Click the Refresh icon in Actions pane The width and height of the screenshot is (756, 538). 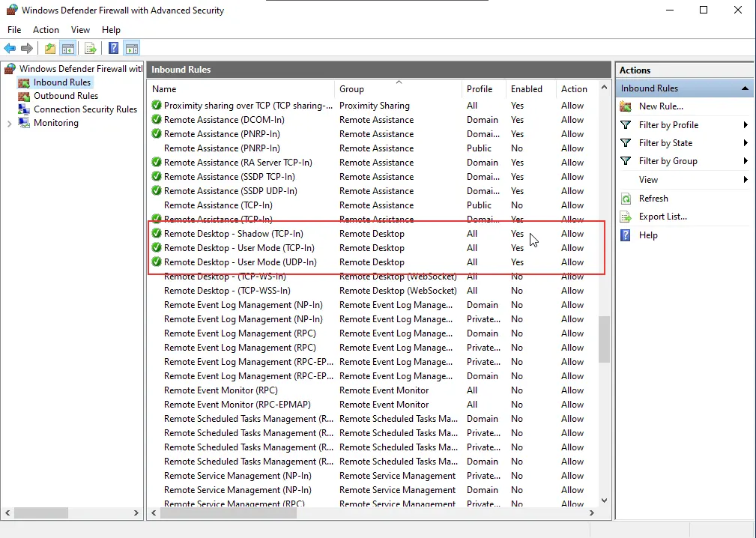(x=626, y=199)
